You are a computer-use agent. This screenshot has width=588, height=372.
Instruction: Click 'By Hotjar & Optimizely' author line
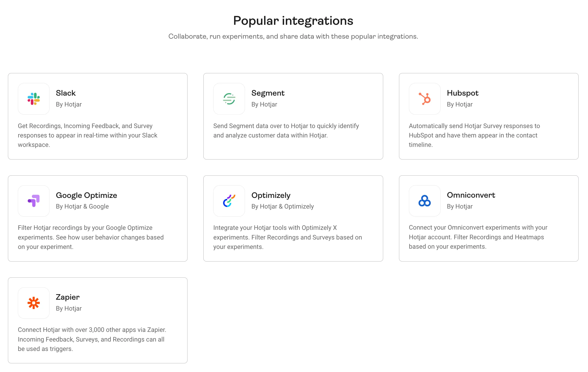[x=282, y=206]
